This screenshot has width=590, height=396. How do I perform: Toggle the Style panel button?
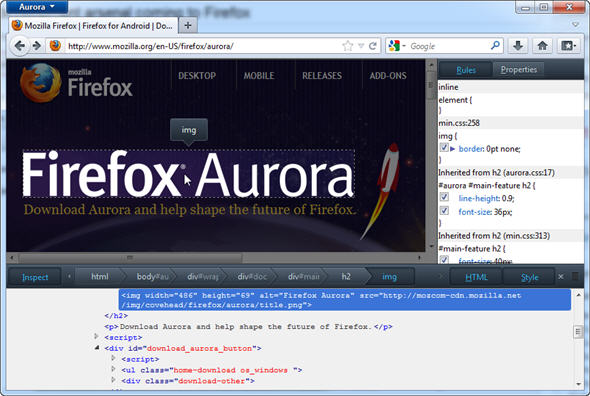[x=529, y=277]
